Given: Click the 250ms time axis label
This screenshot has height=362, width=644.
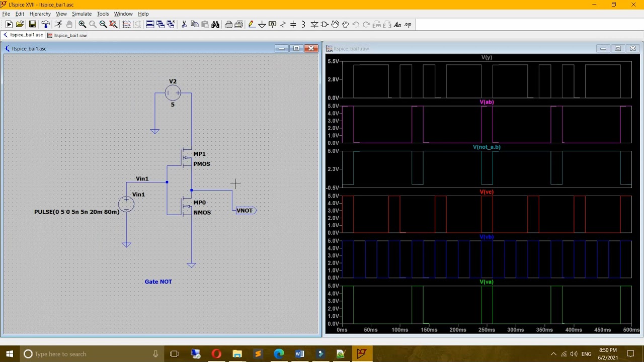Looking at the screenshot, I should click(487, 330).
